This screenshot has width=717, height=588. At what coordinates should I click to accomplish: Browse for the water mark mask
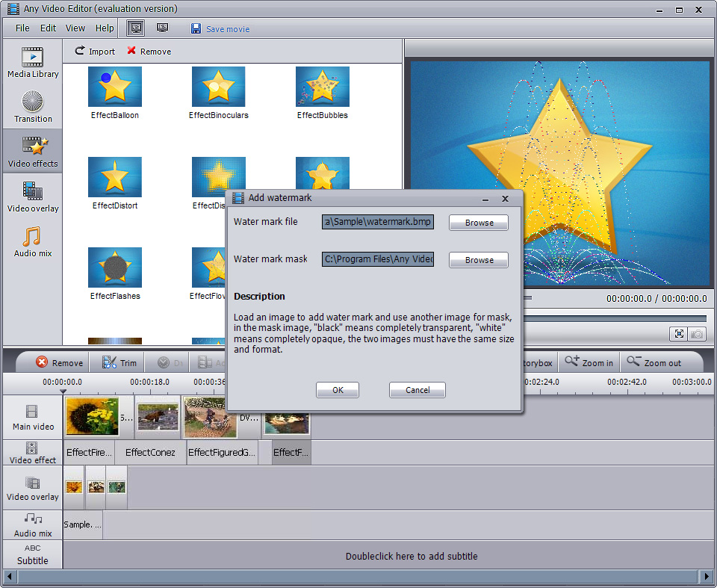[478, 260]
